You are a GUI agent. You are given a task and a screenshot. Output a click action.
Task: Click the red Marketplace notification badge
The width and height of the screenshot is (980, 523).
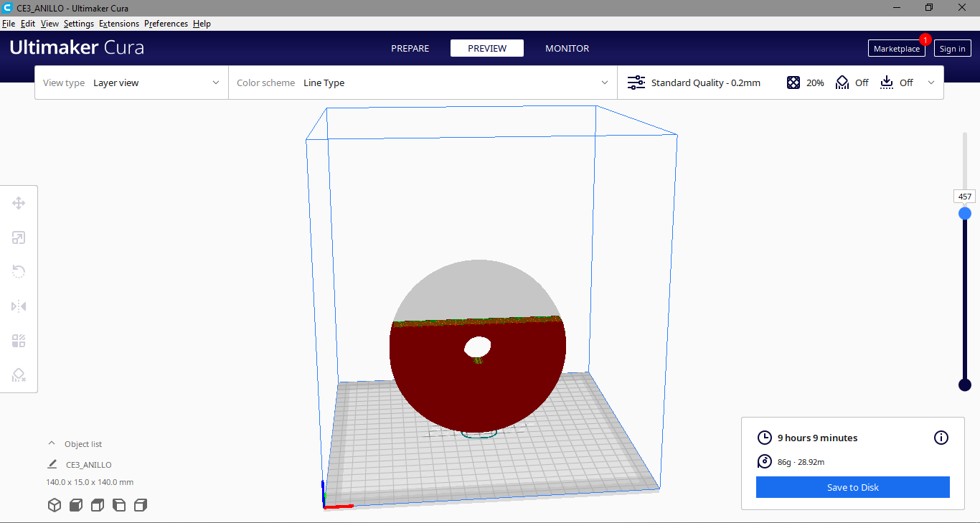(925, 39)
